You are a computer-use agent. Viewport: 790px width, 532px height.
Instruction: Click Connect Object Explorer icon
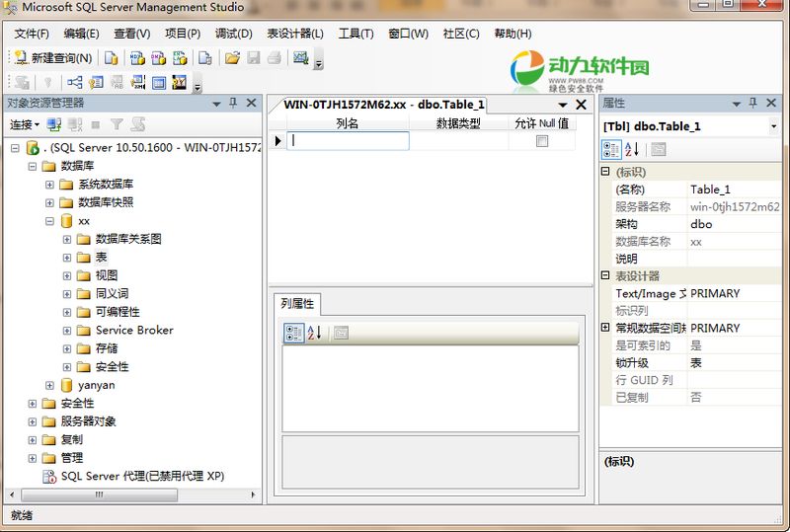click(x=54, y=124)
